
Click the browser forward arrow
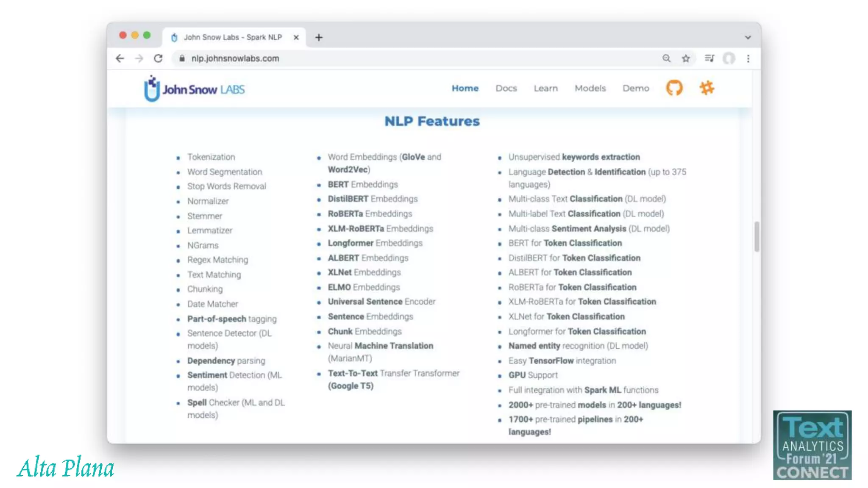coord(139,58)
